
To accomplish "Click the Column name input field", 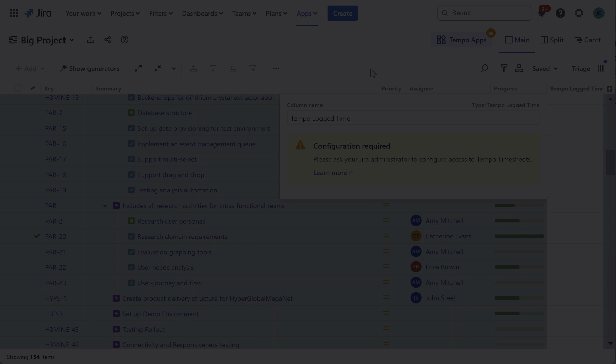I will coord(413,118).
